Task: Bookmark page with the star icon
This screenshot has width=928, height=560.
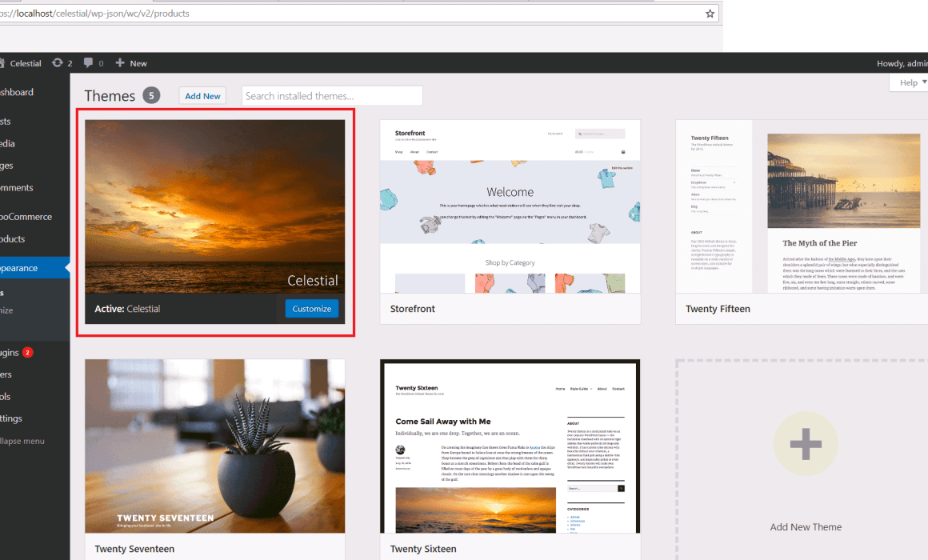Action: tap(710, 14)
